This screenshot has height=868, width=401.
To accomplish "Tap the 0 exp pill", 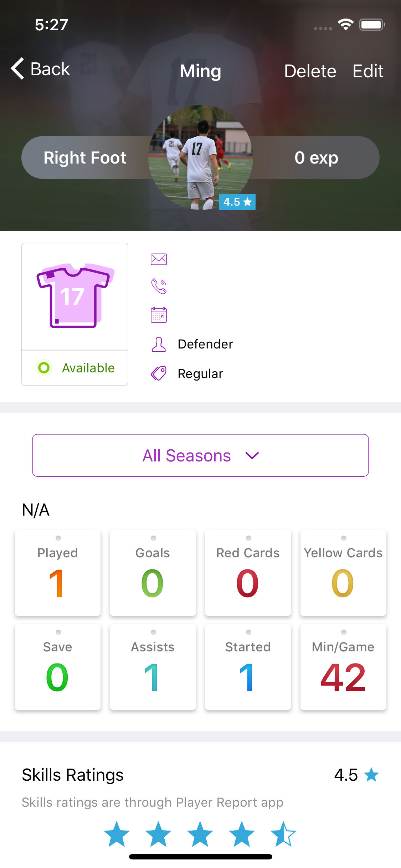I will 316,157.
